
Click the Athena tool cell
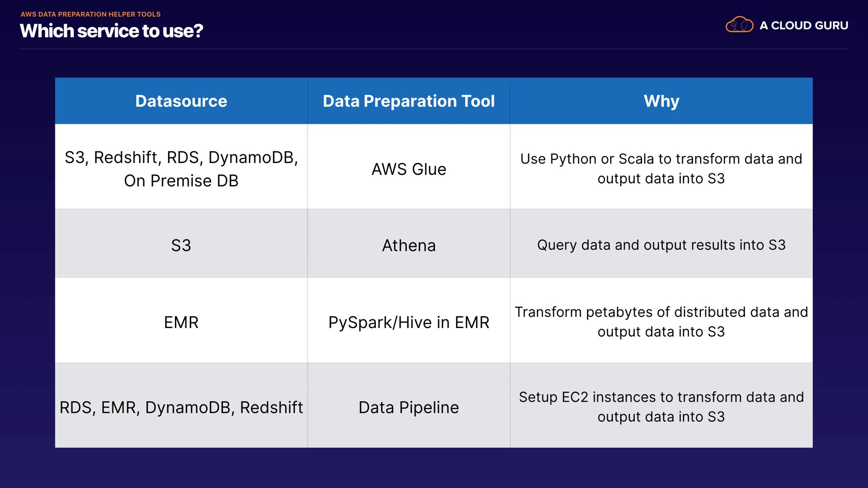coord(409,245)
